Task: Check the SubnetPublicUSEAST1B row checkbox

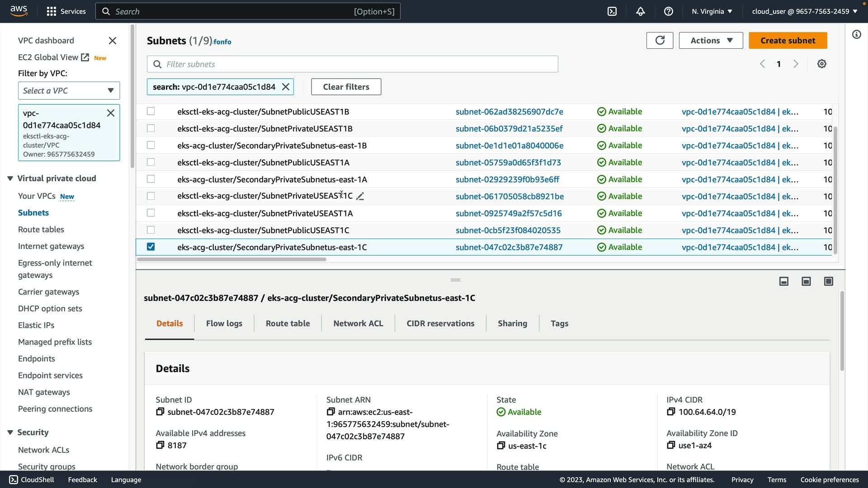Action: coord(151,111)
